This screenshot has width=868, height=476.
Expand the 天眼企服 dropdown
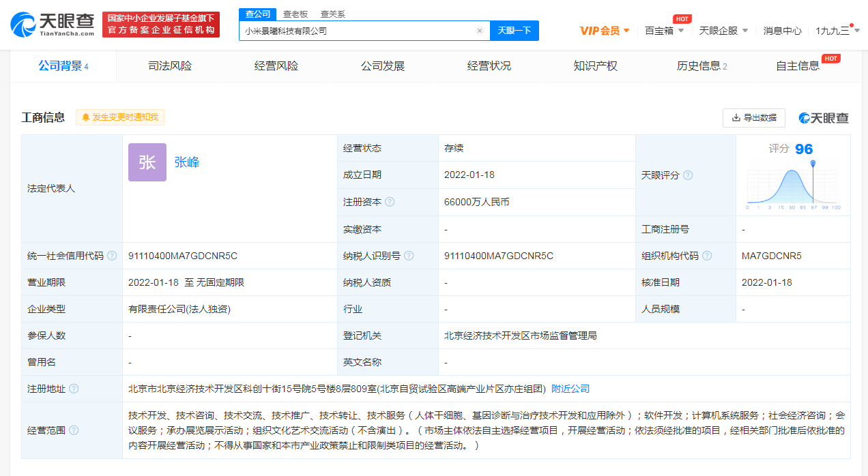pos(723,31)
